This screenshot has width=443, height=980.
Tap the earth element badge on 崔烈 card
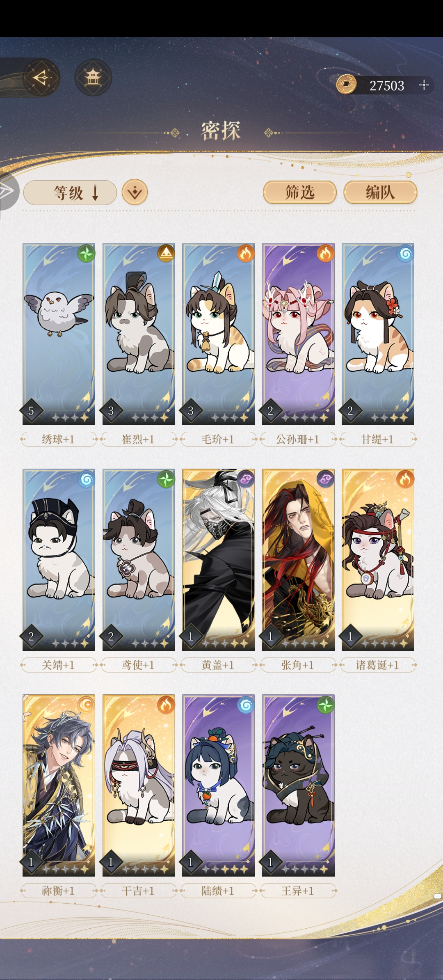point(166,253)
